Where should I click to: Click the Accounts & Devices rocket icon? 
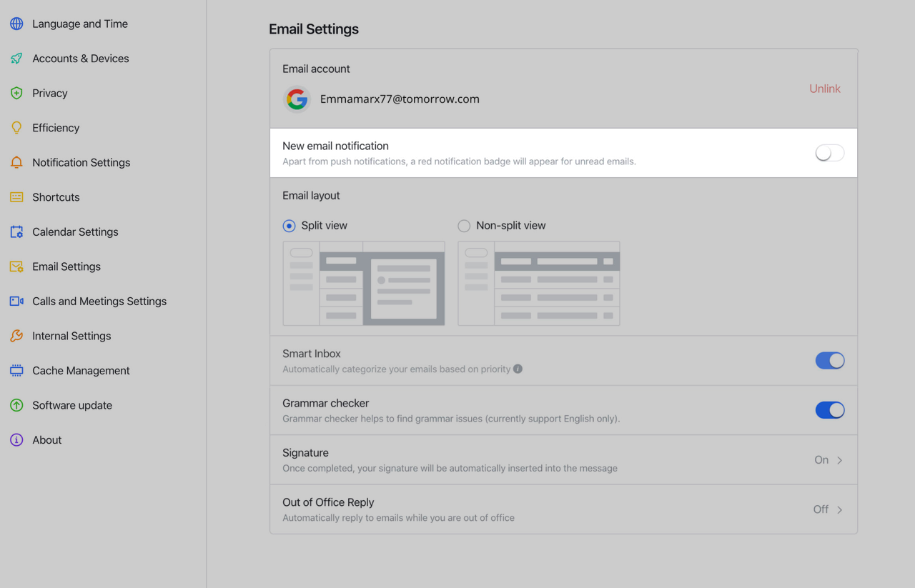(x=16, y=58)
